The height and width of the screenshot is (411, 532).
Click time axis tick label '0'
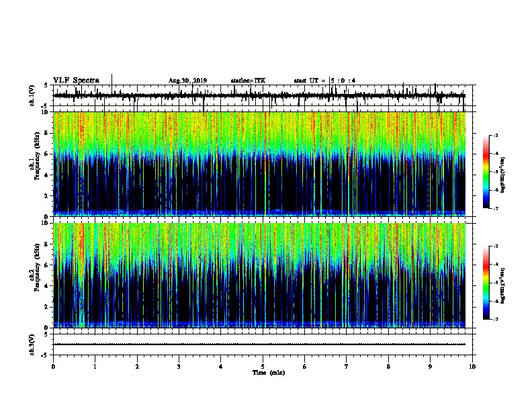pos(53,367)
